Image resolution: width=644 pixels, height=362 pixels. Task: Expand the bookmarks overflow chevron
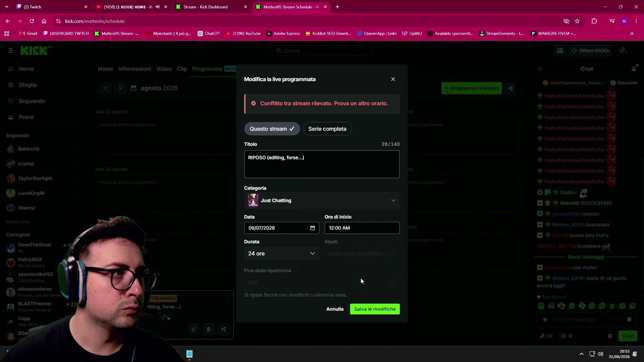tap(632, 34)
